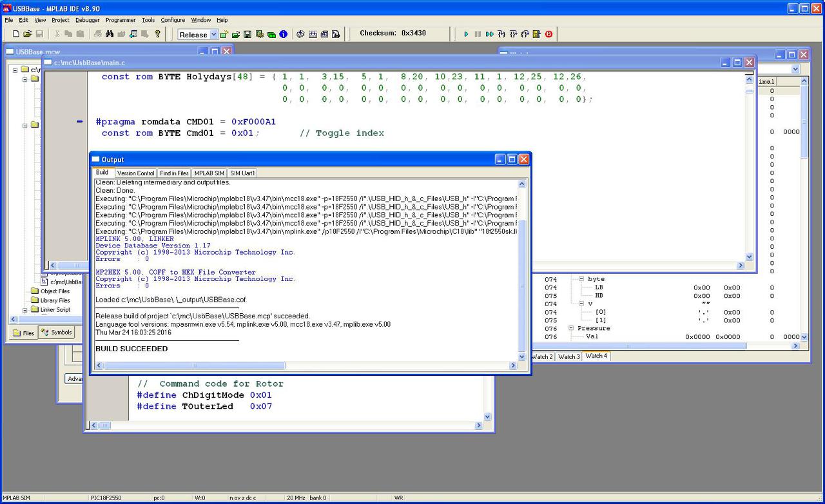Click the main.c editor window title icon
This screenshot has height=504, width=825.
click(48, 63)
